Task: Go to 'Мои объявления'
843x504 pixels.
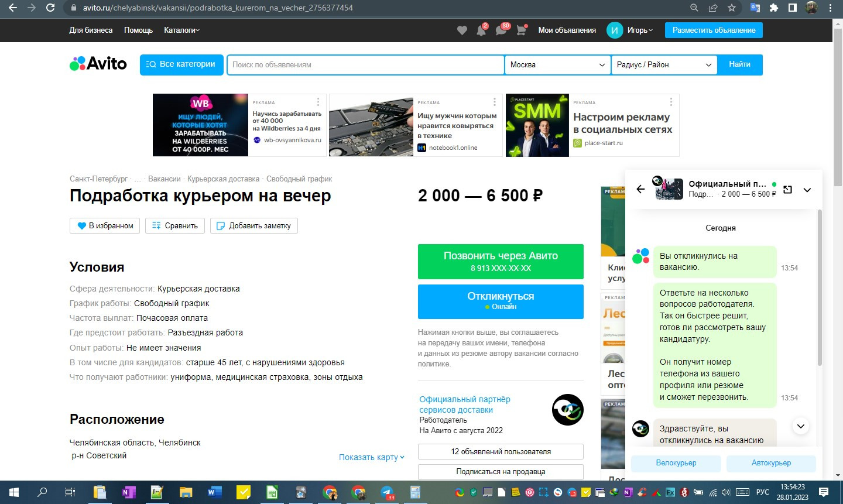Action: coord(567,30)
